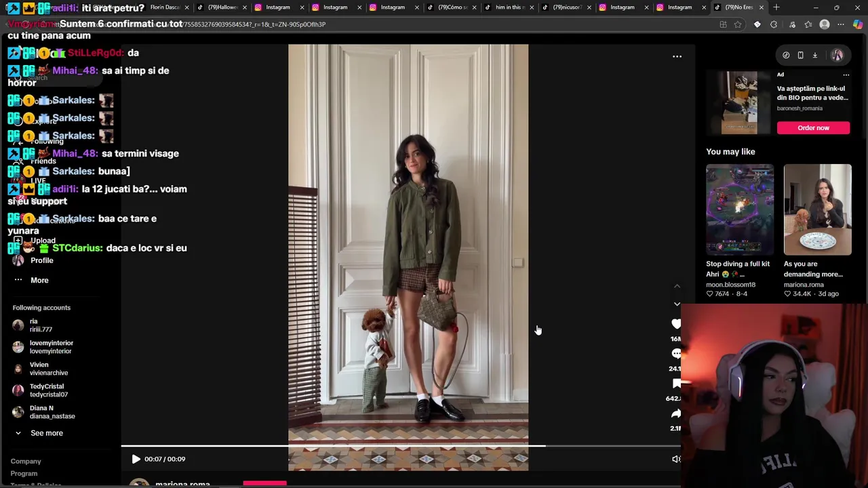Image resolution: width=868 pixels, height=488 pixels.
Task: Click the You may like heading
Action: [x=730, y=152]
